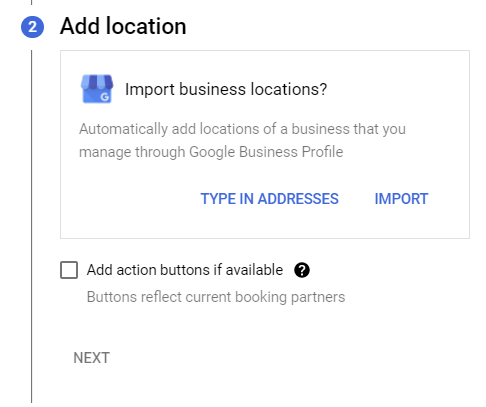This screenshot has height=407, width=486.
Task: Click the Google Business Profile storefront icon
Action: pos(97,89)
